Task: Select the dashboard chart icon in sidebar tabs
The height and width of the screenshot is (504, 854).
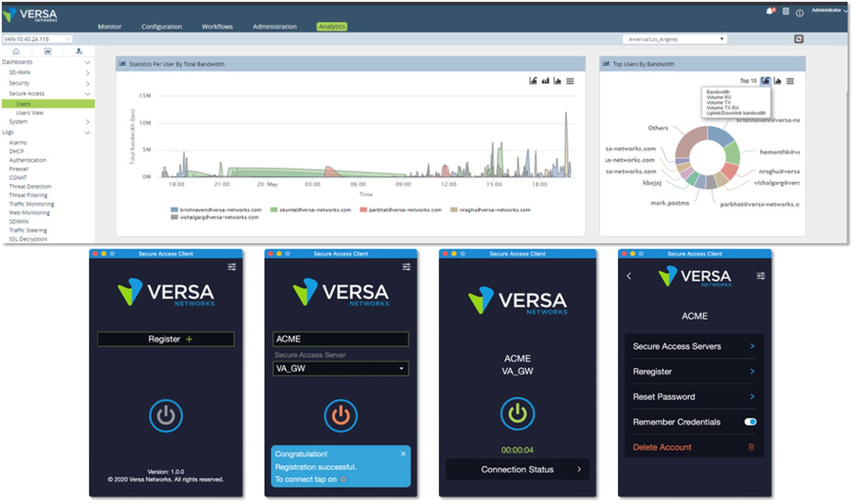Action: tap(48, 51)
